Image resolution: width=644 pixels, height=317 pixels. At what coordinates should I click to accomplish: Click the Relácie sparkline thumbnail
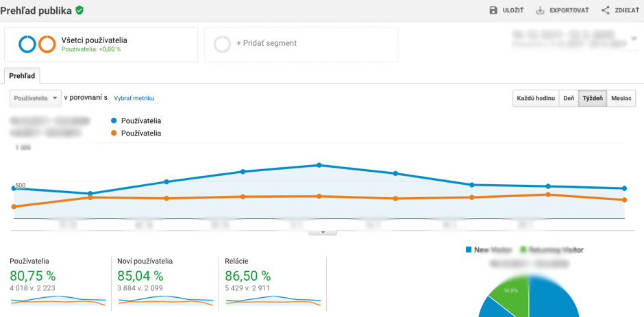[x=273, y=301]
